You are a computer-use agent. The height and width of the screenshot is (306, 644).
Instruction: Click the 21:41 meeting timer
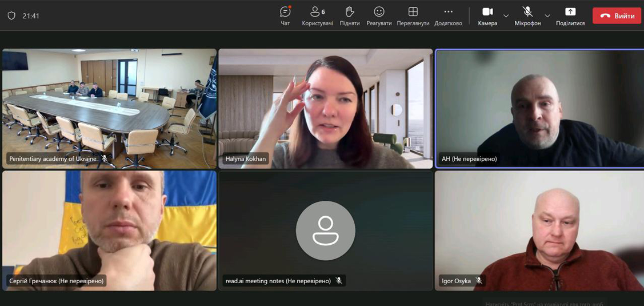31,16
